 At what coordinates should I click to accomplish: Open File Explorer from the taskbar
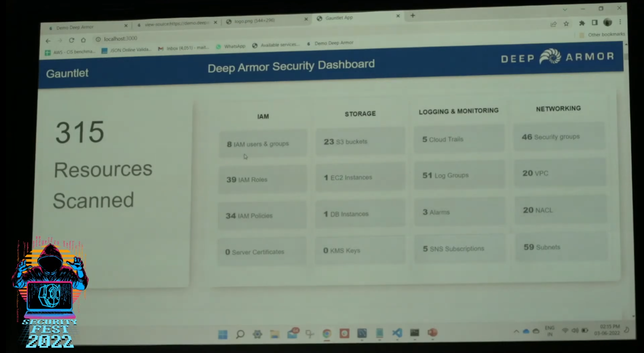275,334
